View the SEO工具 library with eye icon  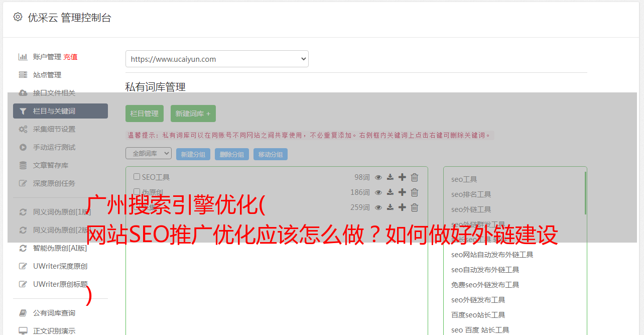pos(378,177)
